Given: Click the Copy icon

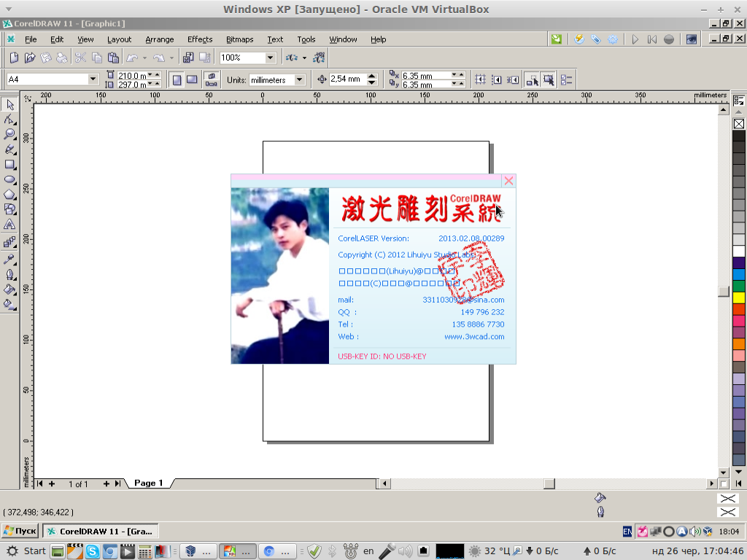Looking at the screenshot, I should (97, 58).
